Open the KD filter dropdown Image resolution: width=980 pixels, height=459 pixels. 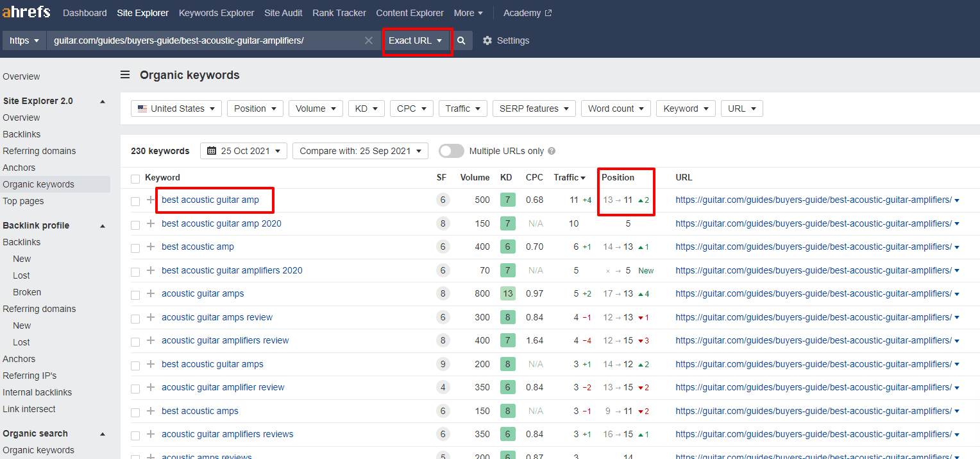tap(366, 108)
